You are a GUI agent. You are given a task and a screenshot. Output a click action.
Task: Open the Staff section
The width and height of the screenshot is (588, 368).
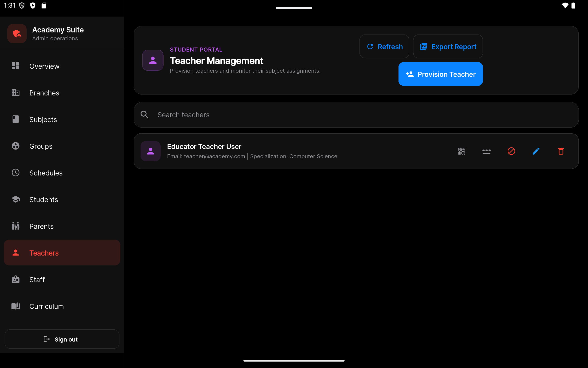coord(62,279)
